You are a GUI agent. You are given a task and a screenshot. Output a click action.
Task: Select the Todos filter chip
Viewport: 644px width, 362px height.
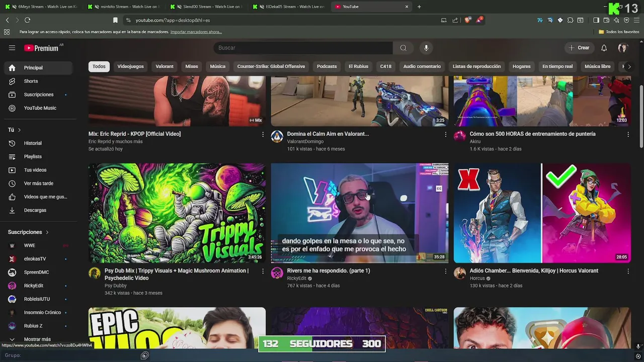coord(99,66)
